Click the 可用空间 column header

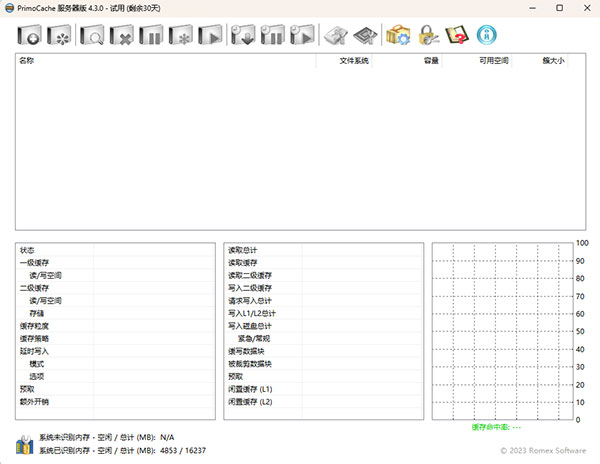477,60
